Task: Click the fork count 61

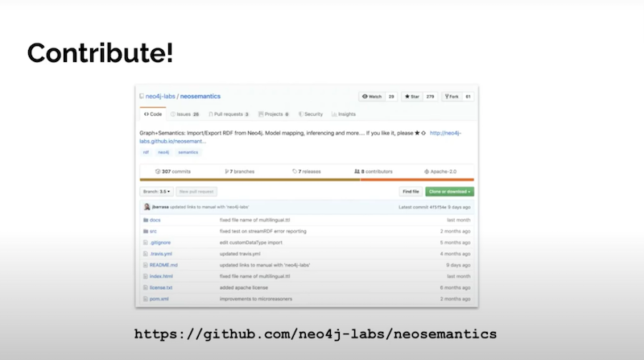Action: click(468, 97)
